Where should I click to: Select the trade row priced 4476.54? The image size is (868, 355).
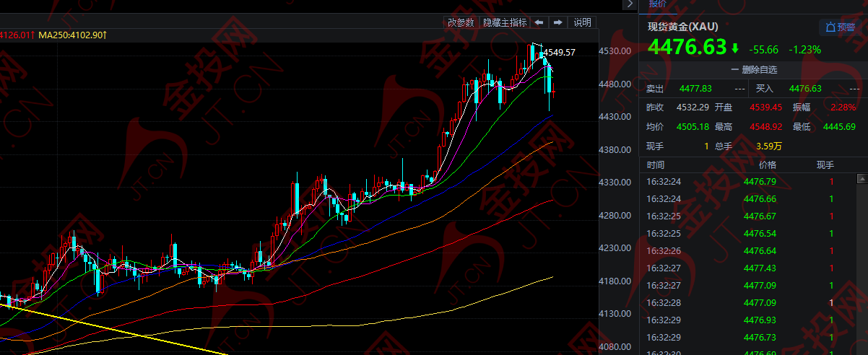747,234
